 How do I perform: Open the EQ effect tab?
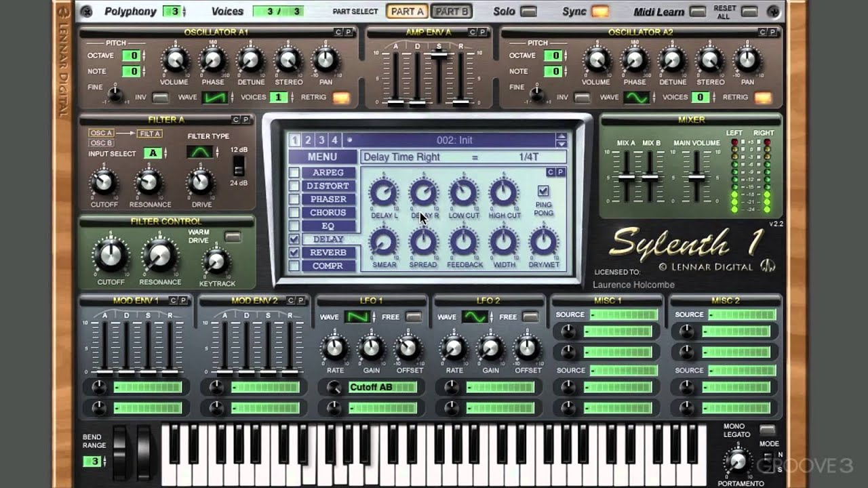(x=328, y=226)
